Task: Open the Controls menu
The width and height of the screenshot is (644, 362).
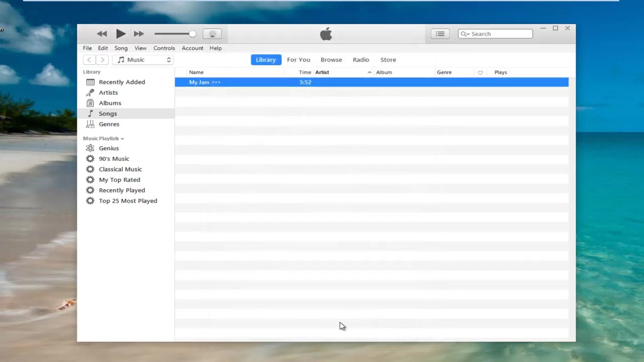Action: (164, 48)
